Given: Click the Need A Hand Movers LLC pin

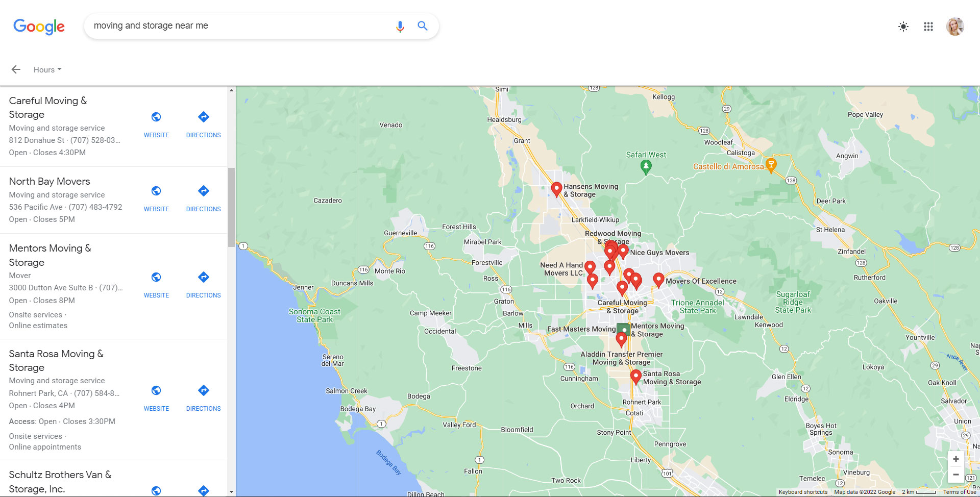Looking at the screenshot, I should coord(590,268).
